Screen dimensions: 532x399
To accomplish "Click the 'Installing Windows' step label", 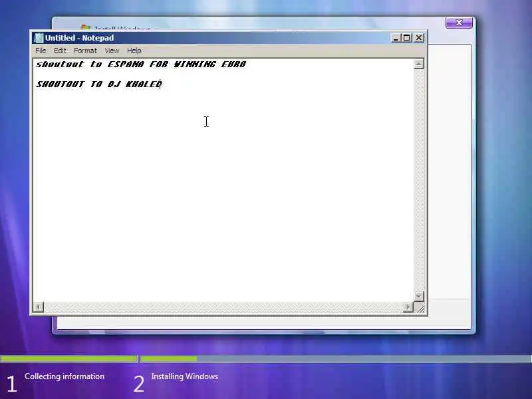I will 185,376.
